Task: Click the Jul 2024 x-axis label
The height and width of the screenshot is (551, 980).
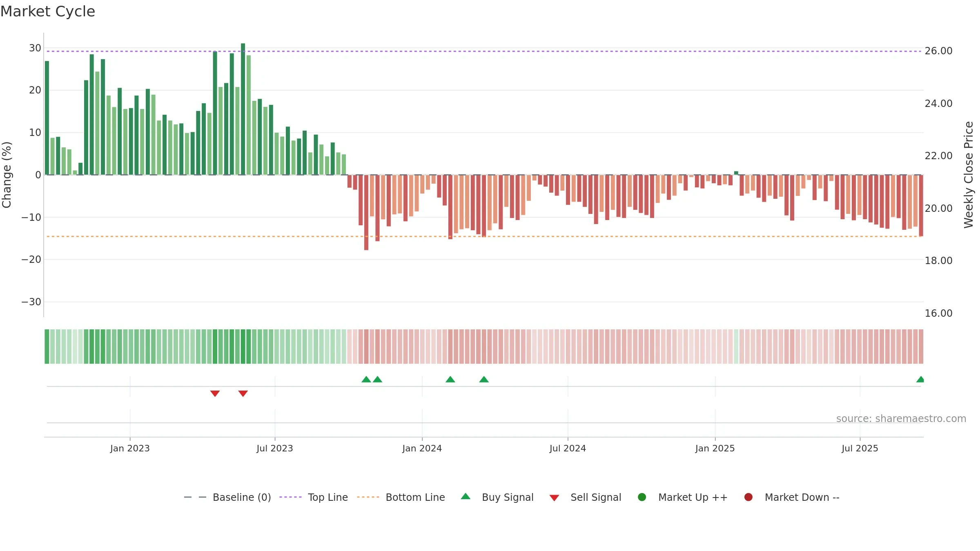Action: pyautogui.click(x=568, y=448)
